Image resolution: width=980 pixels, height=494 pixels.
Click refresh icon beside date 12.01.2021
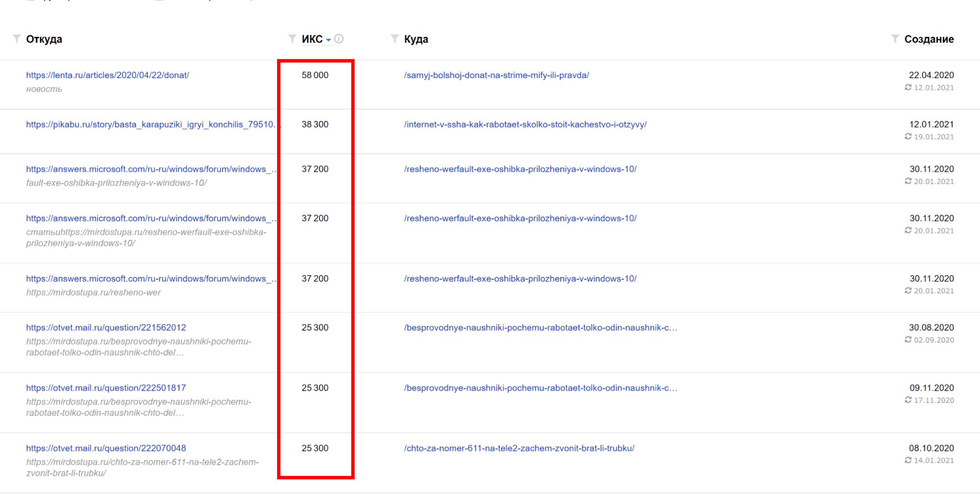[x=908, y=87]
